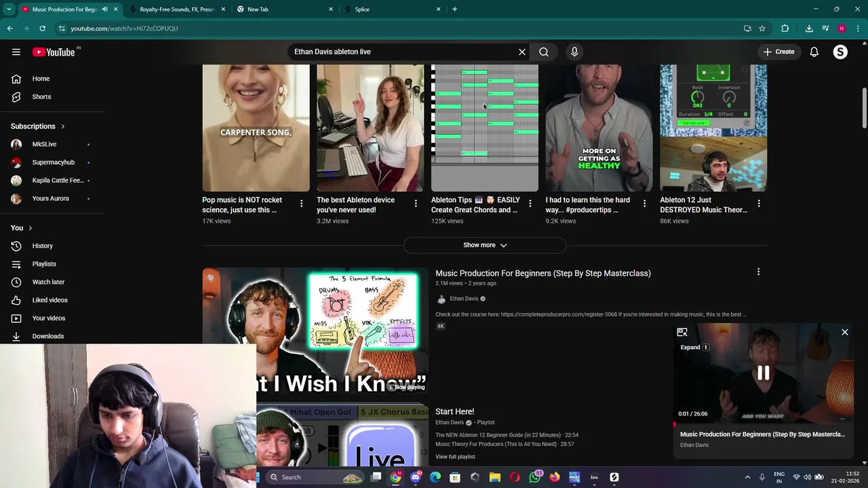868x488 pixels.
Task: Click Show more to expand shorts
Action: pos(485,245)
